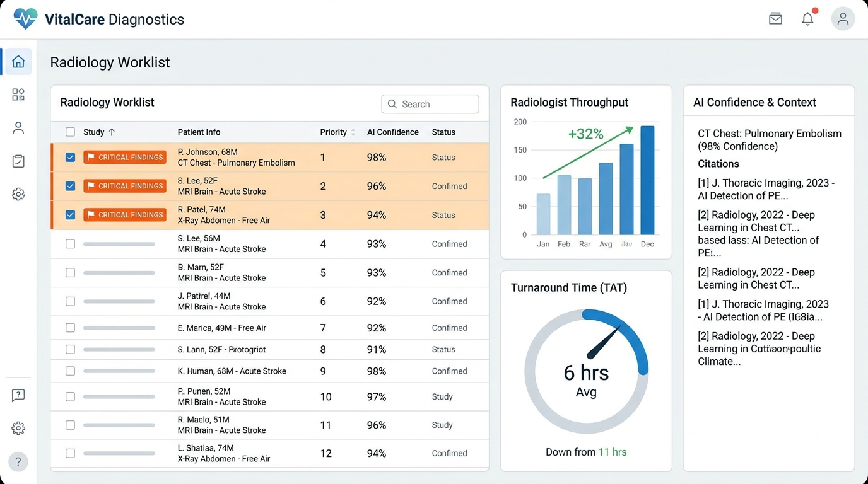The image size is (868, 484).
Task: Click the Feb bar in throughput chart
Action: (x=564, y=205)
